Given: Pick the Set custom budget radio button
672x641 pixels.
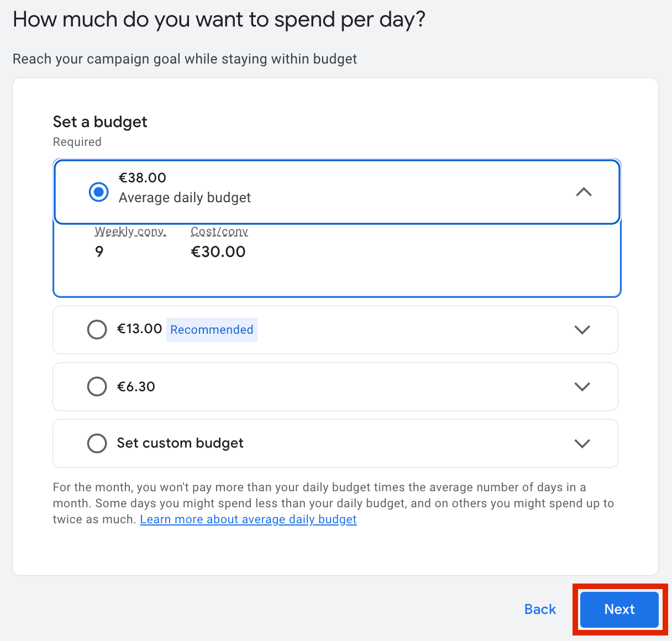Looking at the screenshot, I should (97, 443).
